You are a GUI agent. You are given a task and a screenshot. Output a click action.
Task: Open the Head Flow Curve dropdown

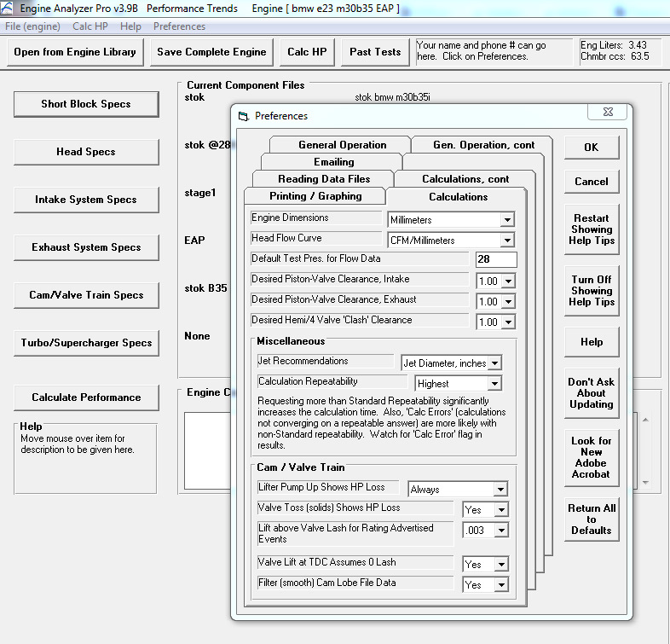pos(507,241)
